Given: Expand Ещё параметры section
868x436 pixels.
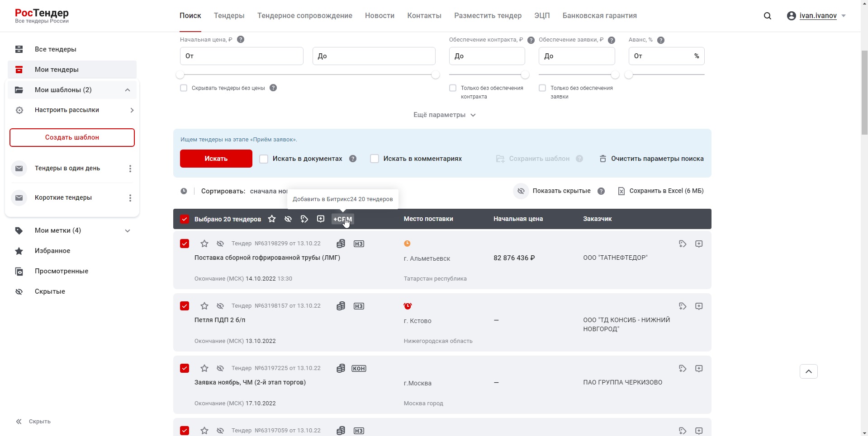Looking at the screenshot, I should pos(444,115).
